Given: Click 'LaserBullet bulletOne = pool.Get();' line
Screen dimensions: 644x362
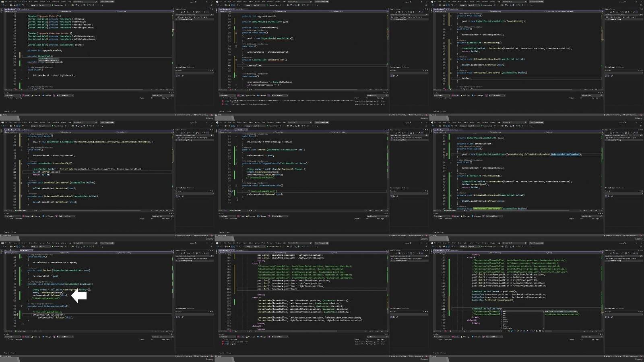Looking at the screenshot, I should pos(494,292).
